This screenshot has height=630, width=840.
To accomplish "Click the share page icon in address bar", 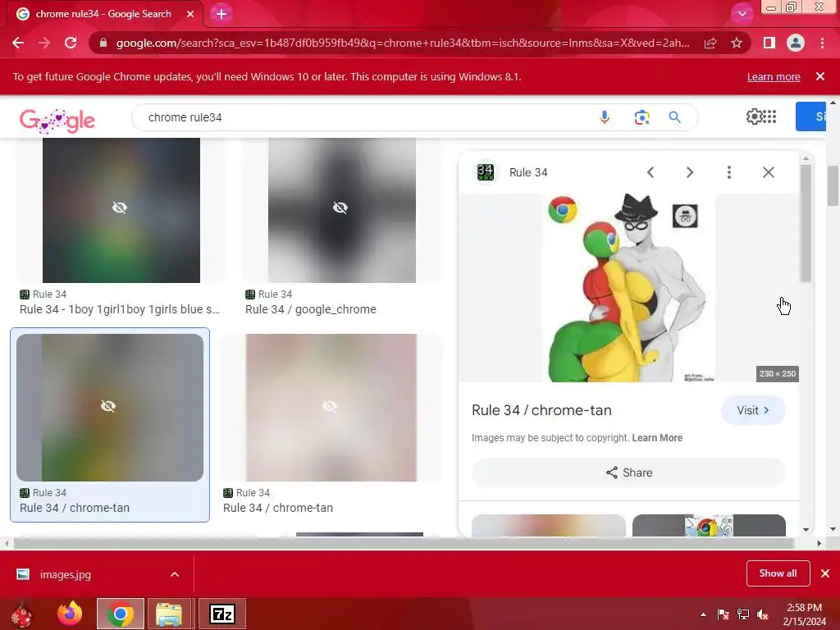I will click(x=710, y=43).
